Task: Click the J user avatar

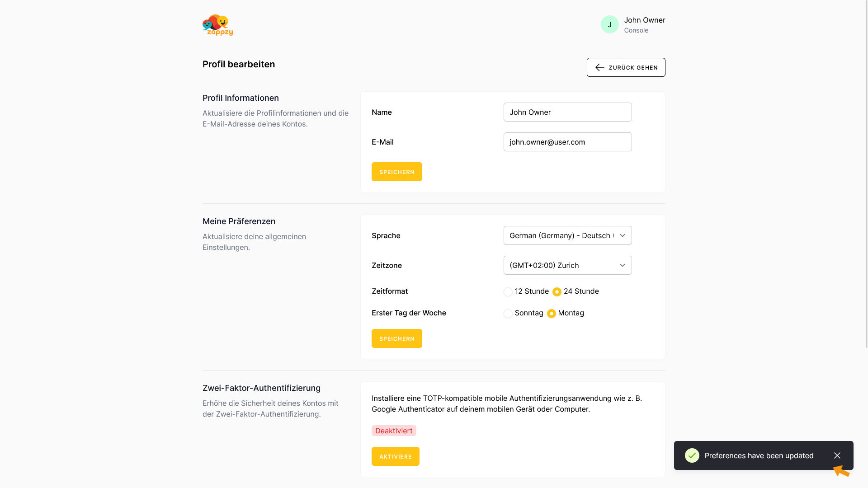Action: [609, 24]
